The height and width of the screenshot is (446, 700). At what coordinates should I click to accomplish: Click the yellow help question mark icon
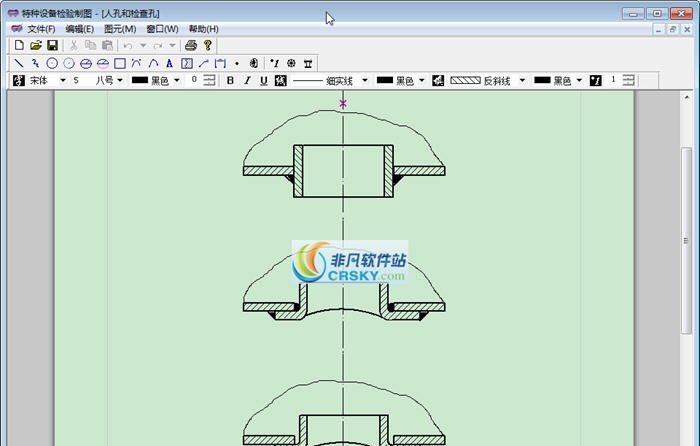click(x=207, y=46)
